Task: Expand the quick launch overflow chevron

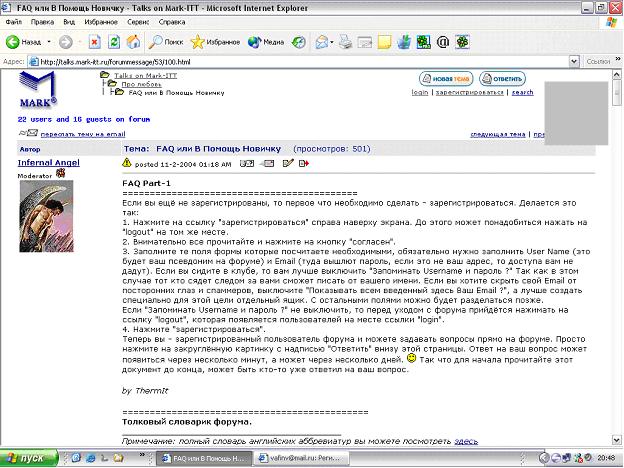Action: (142, 454)
